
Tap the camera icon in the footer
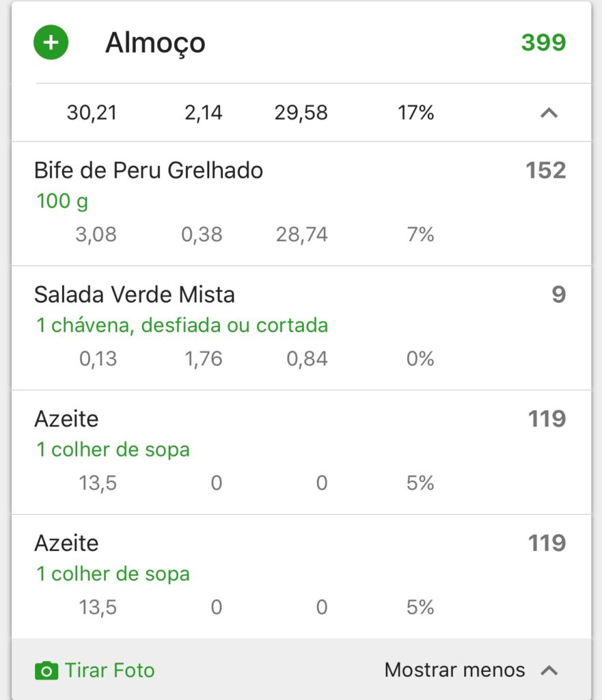[46, 671]
